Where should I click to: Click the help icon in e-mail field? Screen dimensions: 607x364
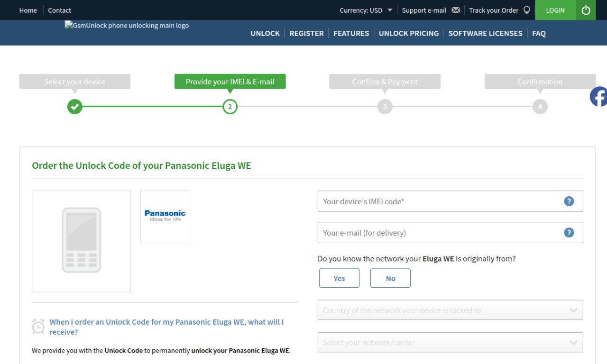569,233
